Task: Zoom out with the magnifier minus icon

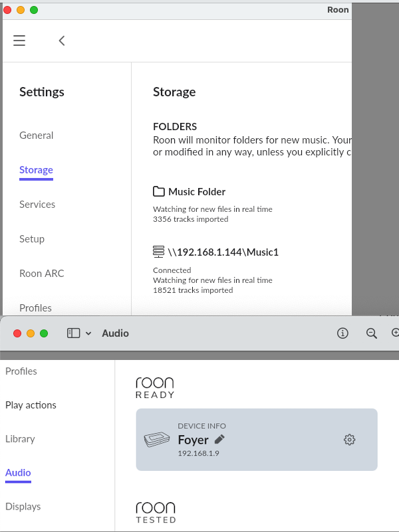Action: coord(372,333)
